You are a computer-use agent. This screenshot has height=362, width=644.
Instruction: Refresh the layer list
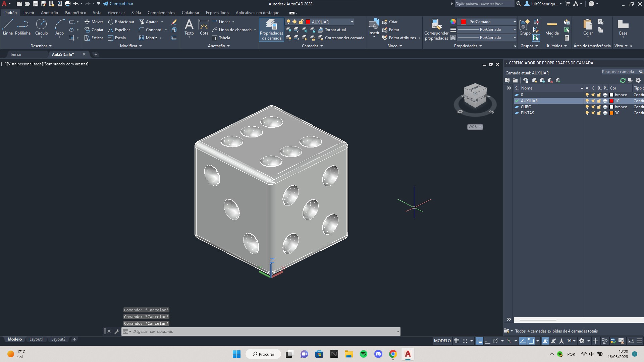coord(623,80)
